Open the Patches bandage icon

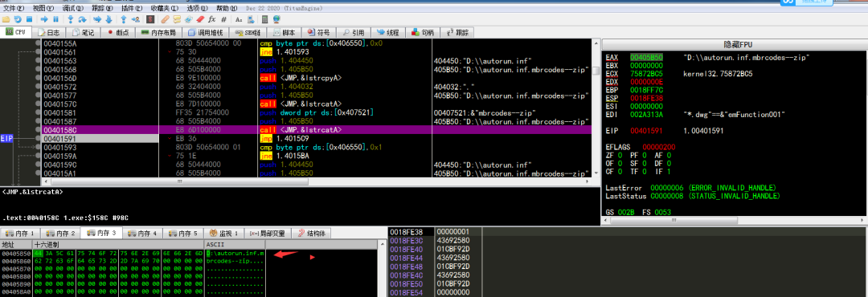(x=165, y=19)
